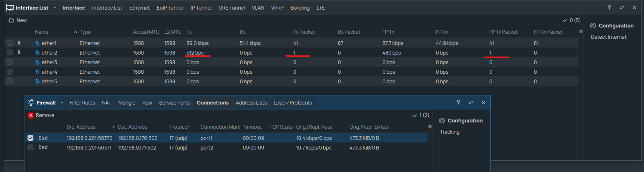Switch to the VLAN tab
The image size is (644, 172).
(258, 8)
